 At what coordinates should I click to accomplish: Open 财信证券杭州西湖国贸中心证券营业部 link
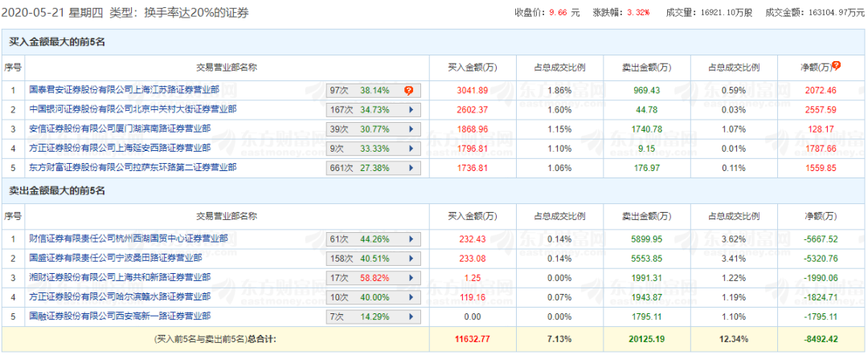pos(129,239)
